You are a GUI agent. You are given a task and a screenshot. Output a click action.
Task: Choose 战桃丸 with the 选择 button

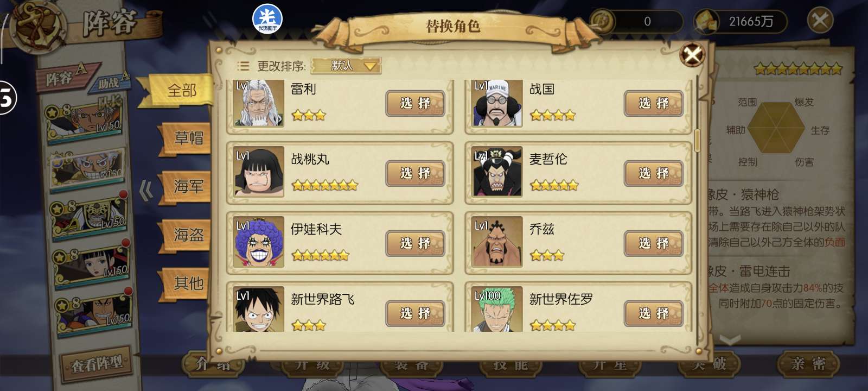pyautogui.click(x=415, y=173)
